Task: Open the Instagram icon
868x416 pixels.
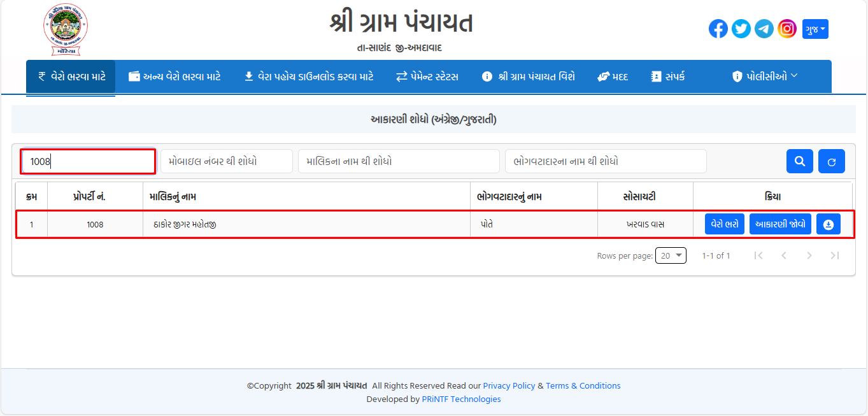Action: coord(786,28)
